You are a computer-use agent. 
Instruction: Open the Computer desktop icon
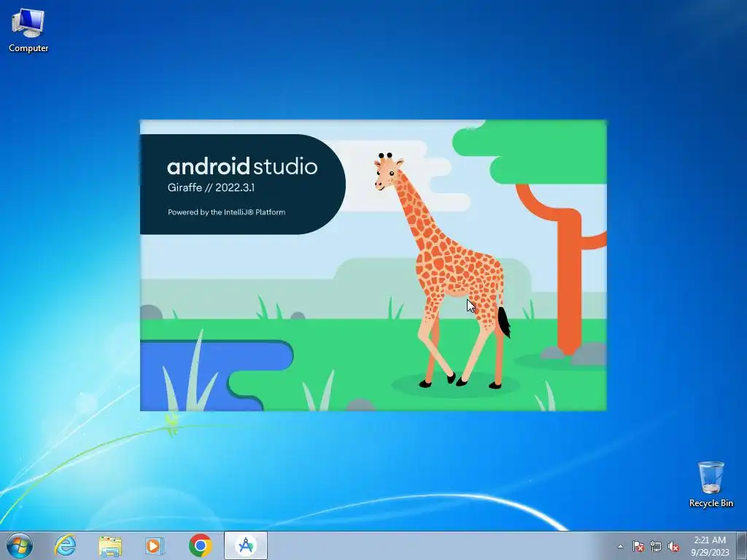(x=28, y=31)
